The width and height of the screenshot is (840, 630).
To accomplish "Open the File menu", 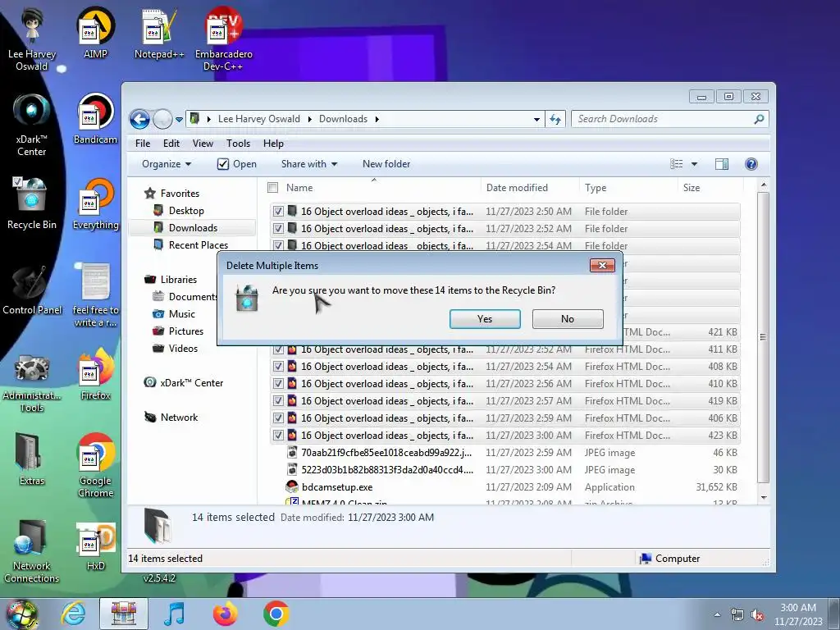I will (143, 144).
